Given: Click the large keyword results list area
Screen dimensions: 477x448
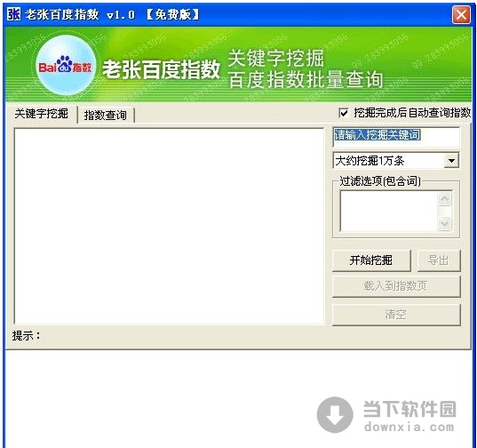Looking at the screenshot, I should (169, 226).
